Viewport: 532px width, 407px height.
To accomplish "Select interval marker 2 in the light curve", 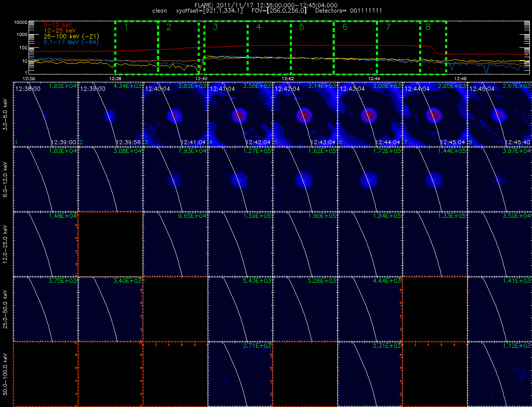I will 169,27.
